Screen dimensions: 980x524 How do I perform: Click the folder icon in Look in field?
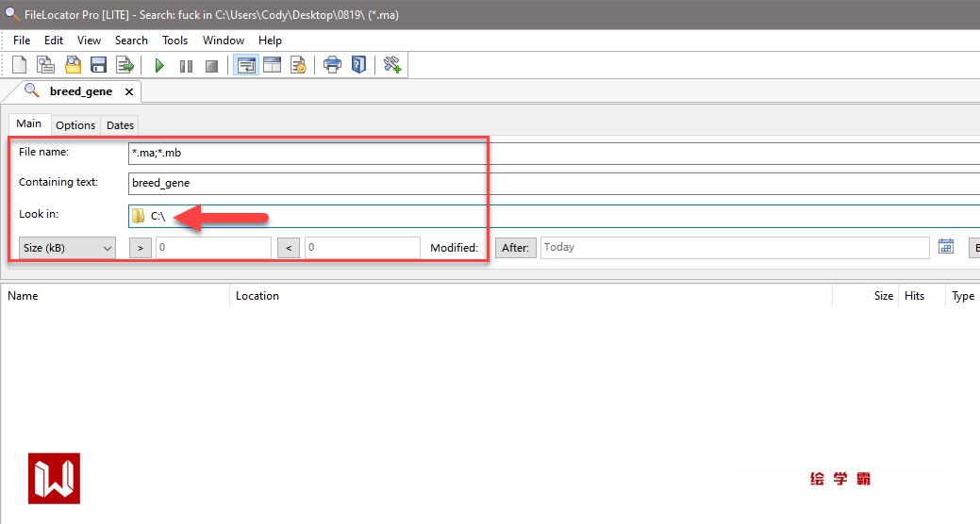(138, 216)
